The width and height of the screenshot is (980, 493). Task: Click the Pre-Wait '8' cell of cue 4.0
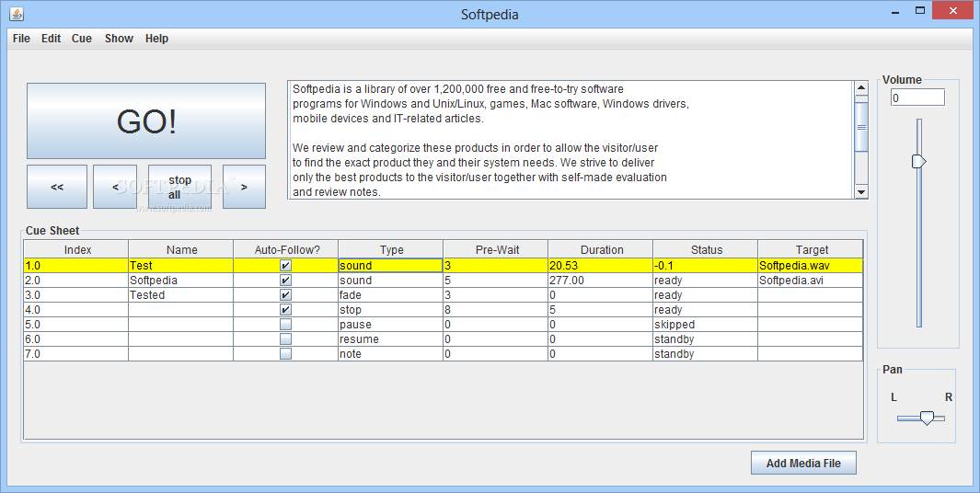496,310
